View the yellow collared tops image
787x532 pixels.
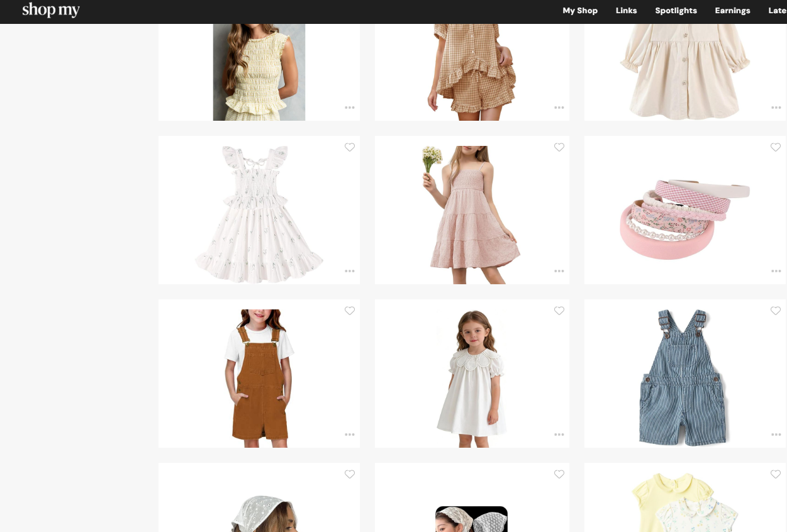pyautogui.click(x=686, y=502)
